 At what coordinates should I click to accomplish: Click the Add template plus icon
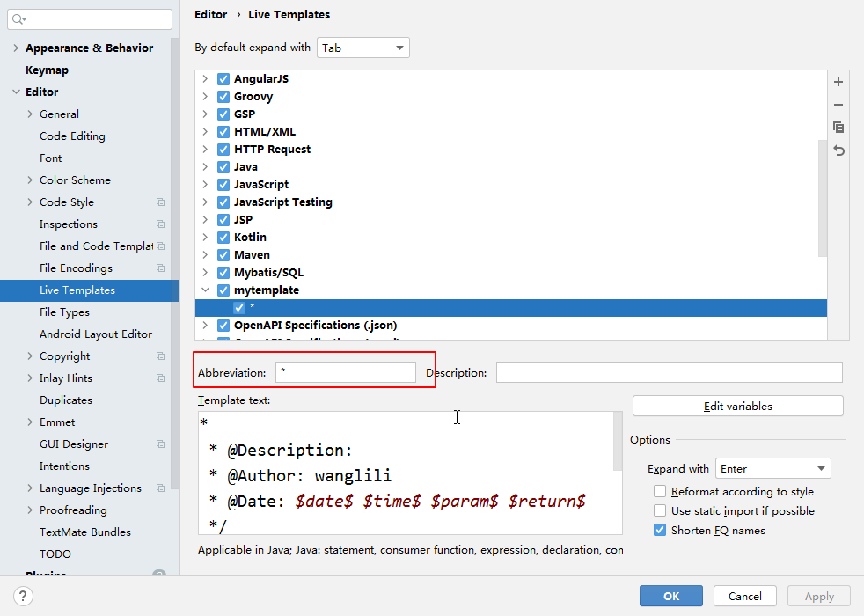838,82
